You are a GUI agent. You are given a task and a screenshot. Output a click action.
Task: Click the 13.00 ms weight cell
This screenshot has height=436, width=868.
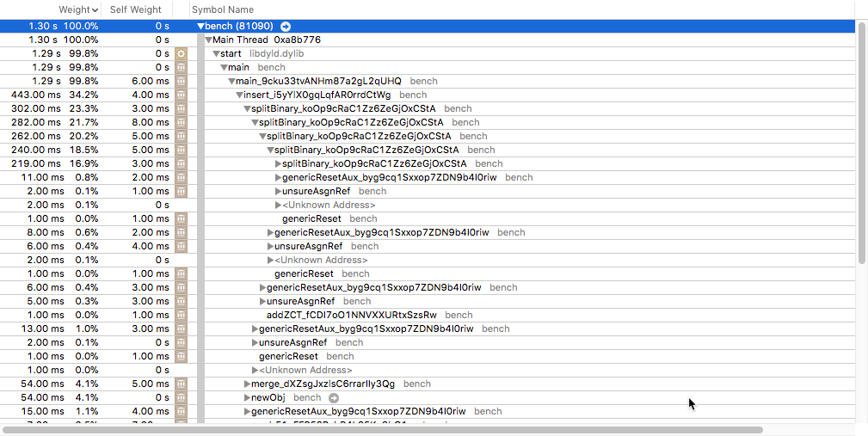43,329
